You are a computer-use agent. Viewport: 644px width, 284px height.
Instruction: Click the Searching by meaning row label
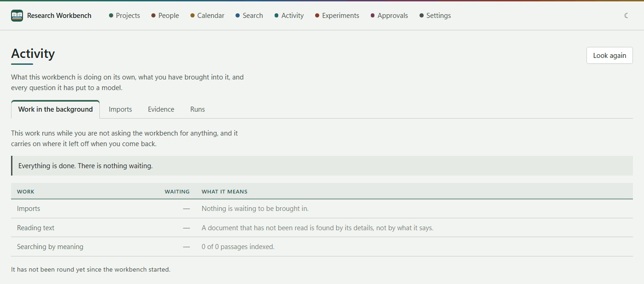[x=50, y=247]
